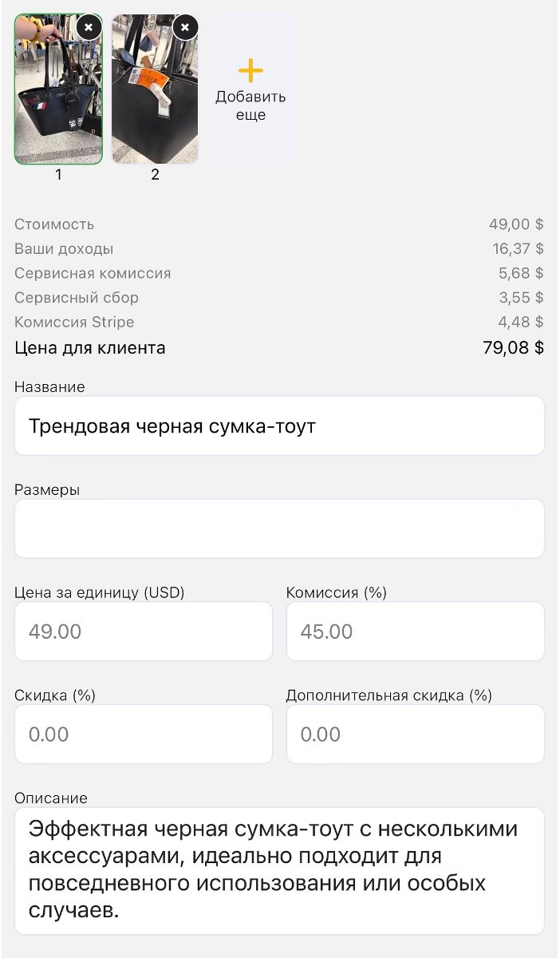Click the Название input field
The image size is (560, 958).
(x=278, y=426)
